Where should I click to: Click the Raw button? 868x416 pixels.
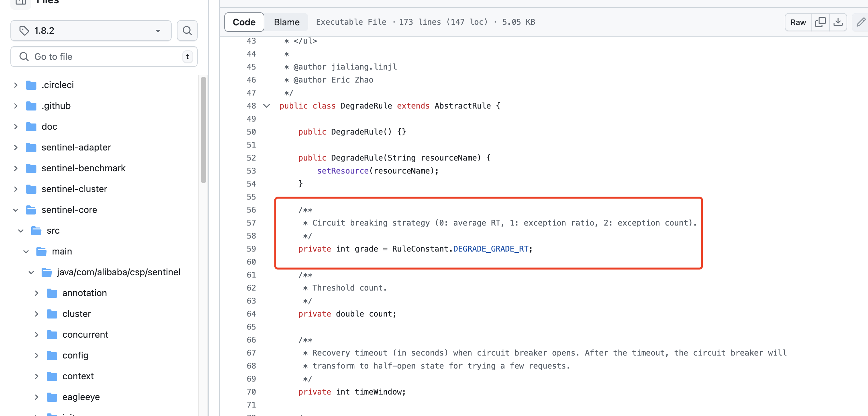pyautogui.click(x=798, y=22)
